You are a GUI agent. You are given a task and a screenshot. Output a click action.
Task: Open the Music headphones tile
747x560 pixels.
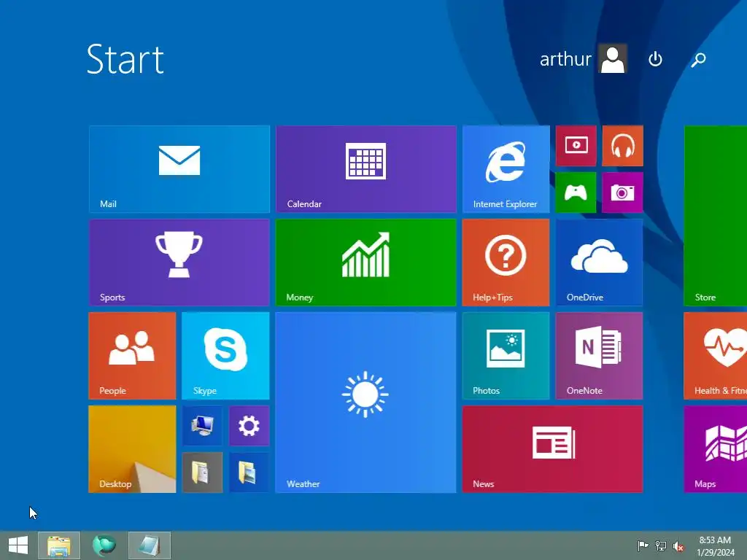click(623, 146)
